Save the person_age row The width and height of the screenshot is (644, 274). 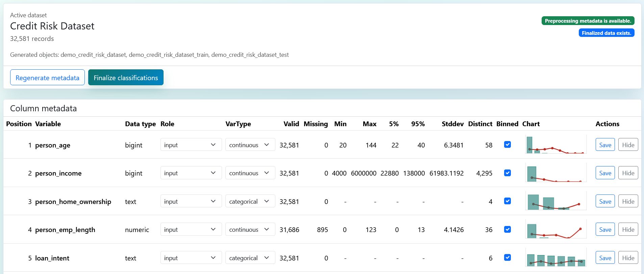(x=605, y=145)
